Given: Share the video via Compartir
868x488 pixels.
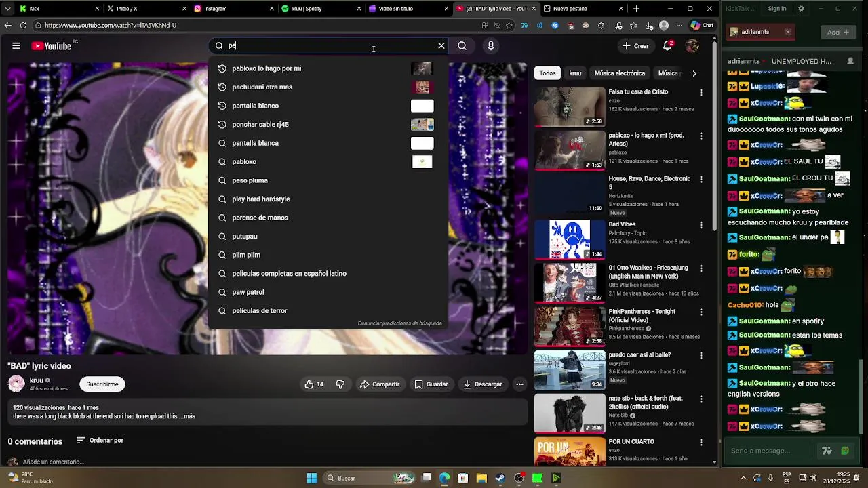Looking at the screenshot, I should coord(380,384).
